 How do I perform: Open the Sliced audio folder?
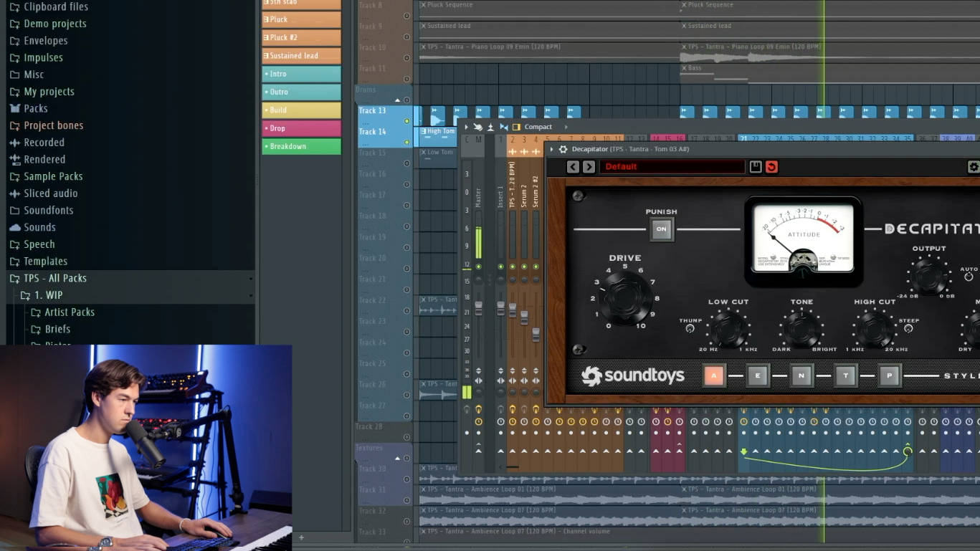pyautogui.click(x=43, y=193)
